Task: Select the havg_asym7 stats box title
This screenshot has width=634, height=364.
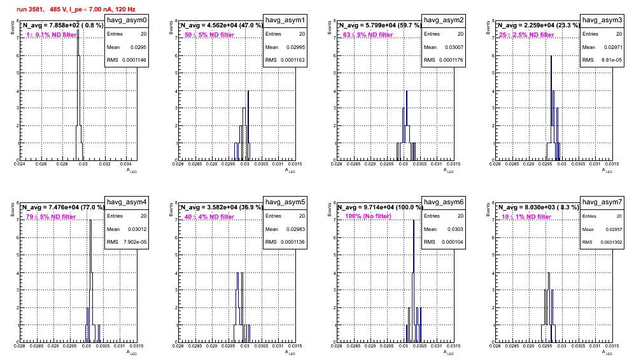Action: tap(602, 202)
